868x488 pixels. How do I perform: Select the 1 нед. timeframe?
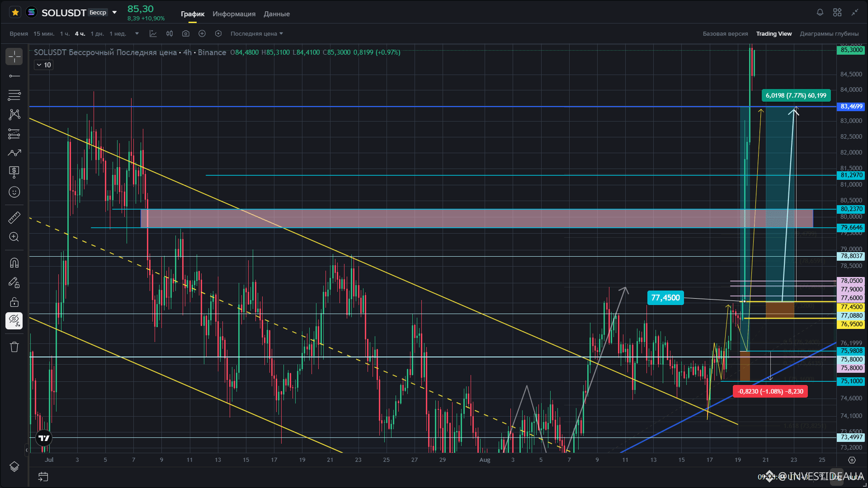[118, 34]
